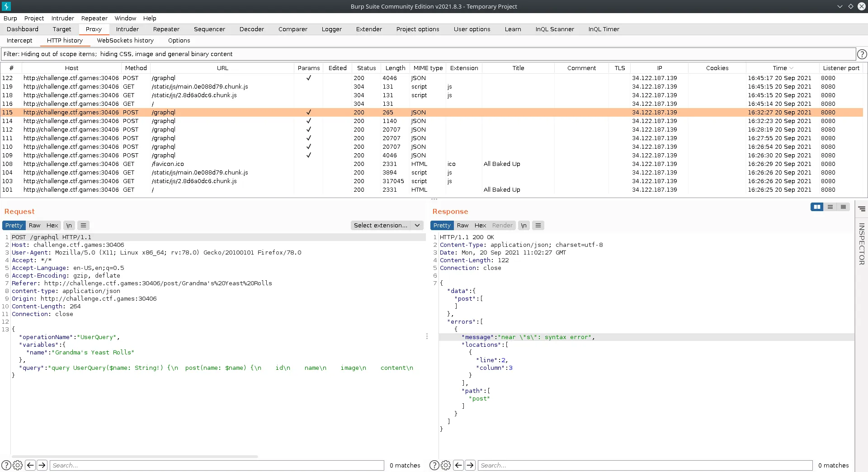This screenshot has width=868, height=472.
Task: Go to previous Request search match
Action: [30, 465]
